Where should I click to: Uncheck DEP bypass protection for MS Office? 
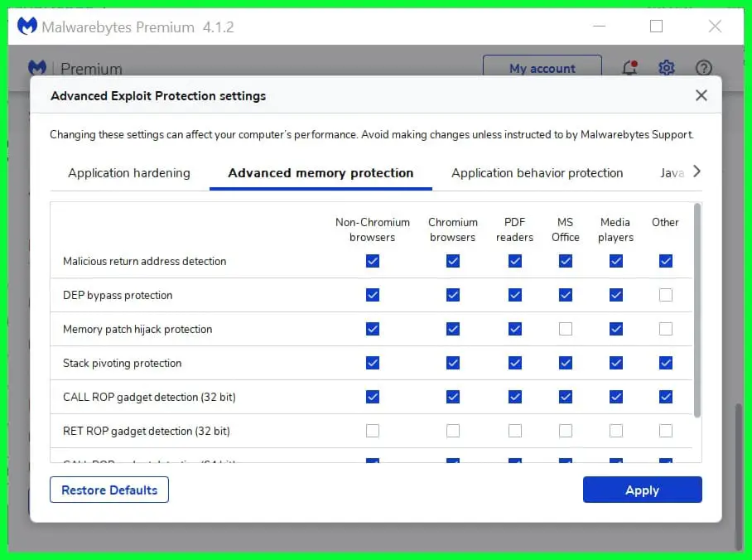tap(566, 295)
